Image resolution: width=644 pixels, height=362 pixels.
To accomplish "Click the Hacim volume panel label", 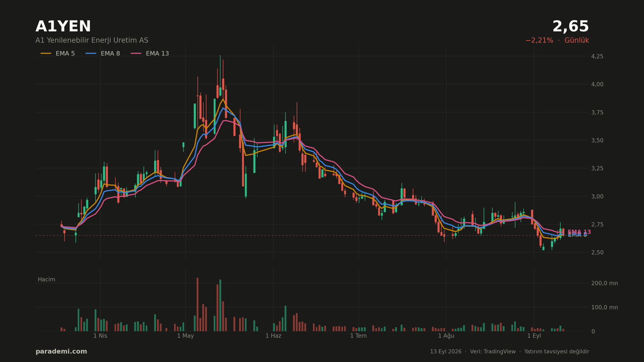I will click(x=46, y=280).
